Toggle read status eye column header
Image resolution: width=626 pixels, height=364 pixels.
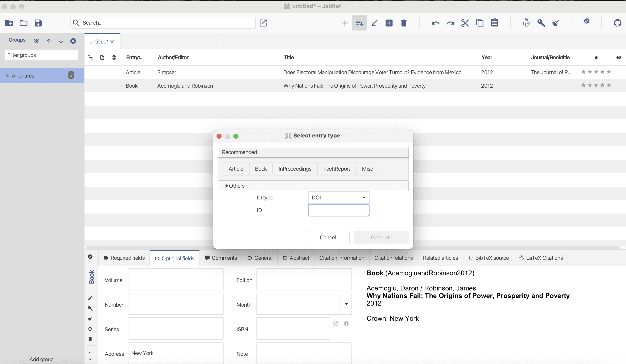click(619, 57)
